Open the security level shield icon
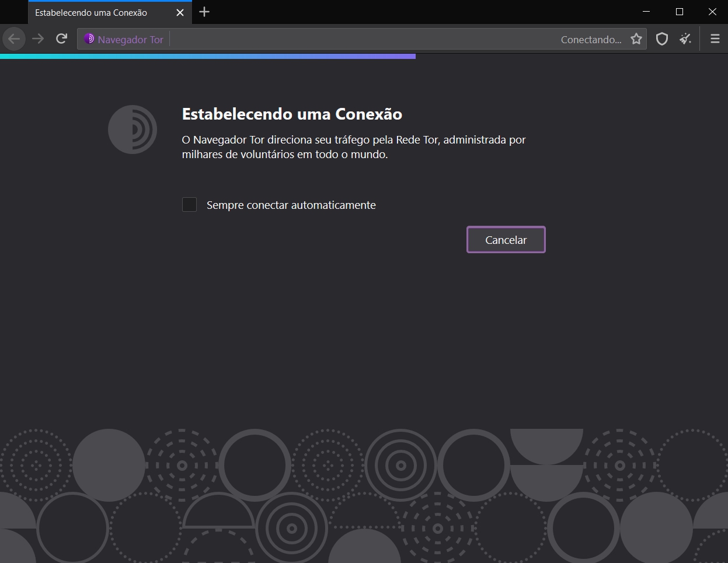 pos(661,39)
